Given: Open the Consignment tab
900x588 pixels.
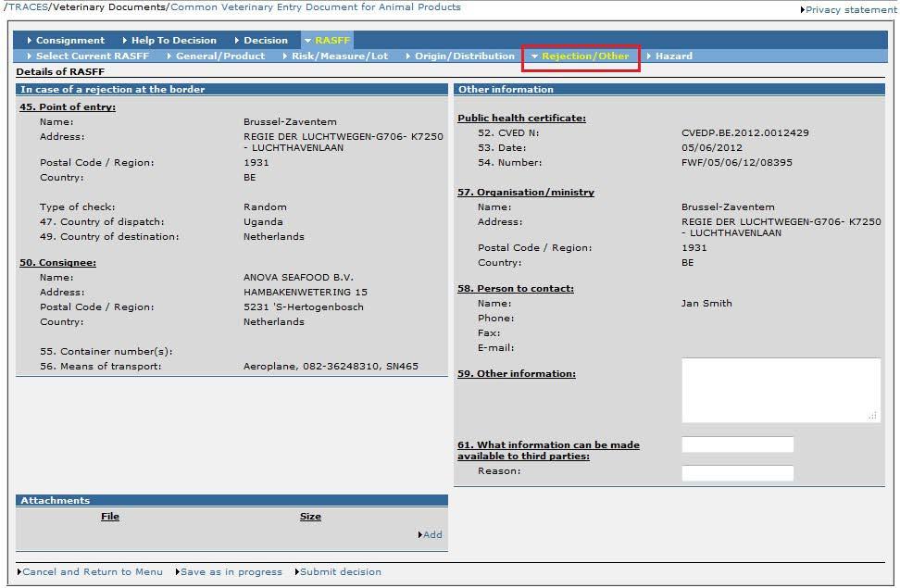Looking at the screenshot, I should 70,40.
